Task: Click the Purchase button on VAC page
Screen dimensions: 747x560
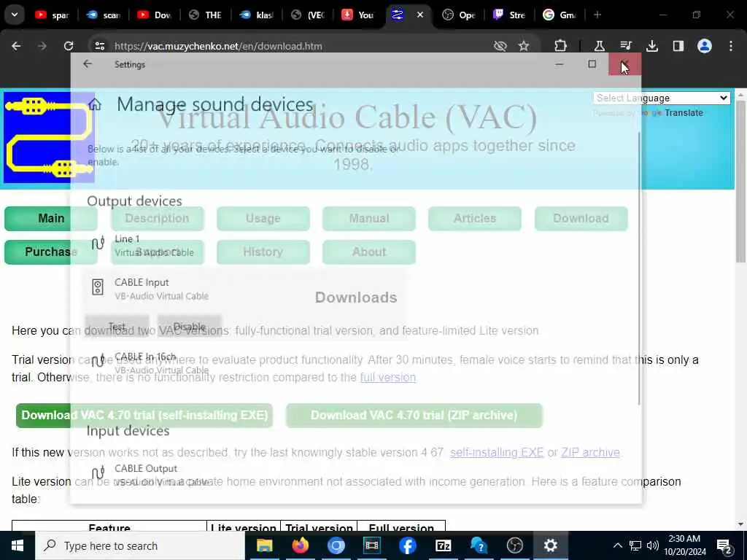Action: [51, 252]
